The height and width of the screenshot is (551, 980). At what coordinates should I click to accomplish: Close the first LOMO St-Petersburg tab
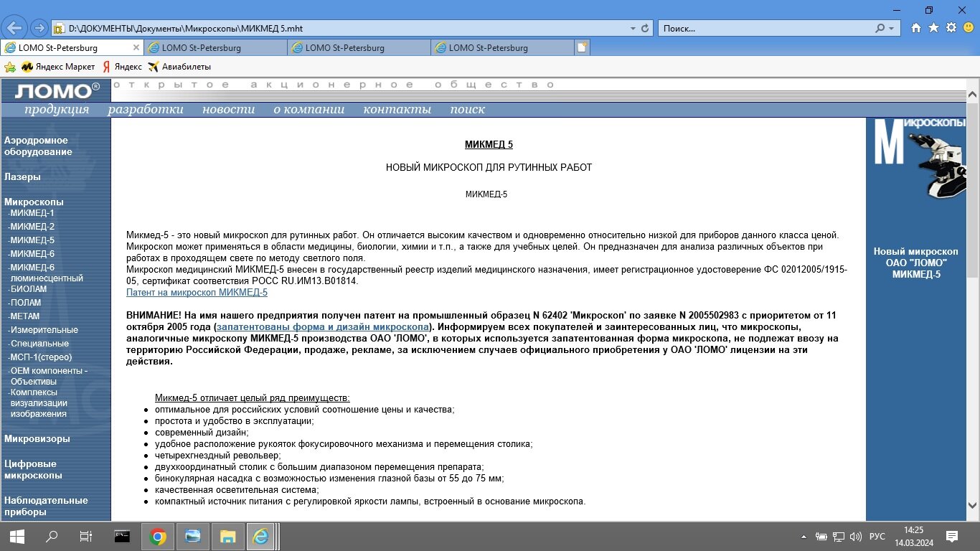(x=136, y=47)
